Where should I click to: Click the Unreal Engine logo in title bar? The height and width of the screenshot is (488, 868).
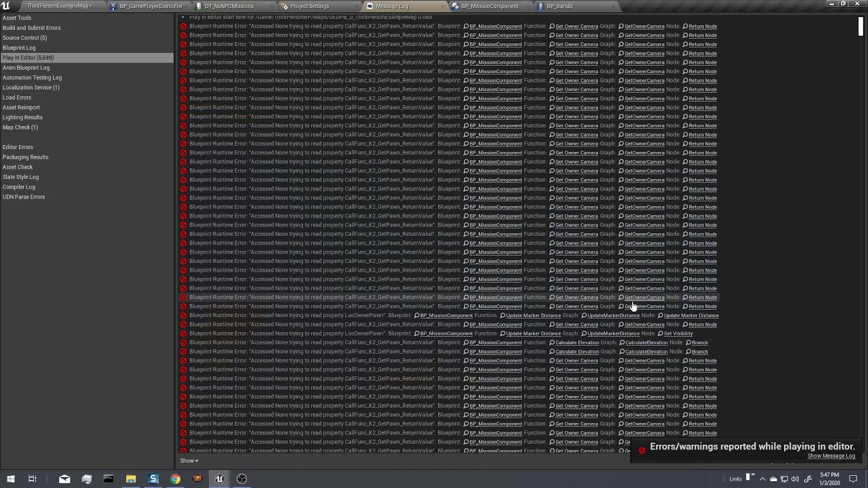tap(6, 6)
